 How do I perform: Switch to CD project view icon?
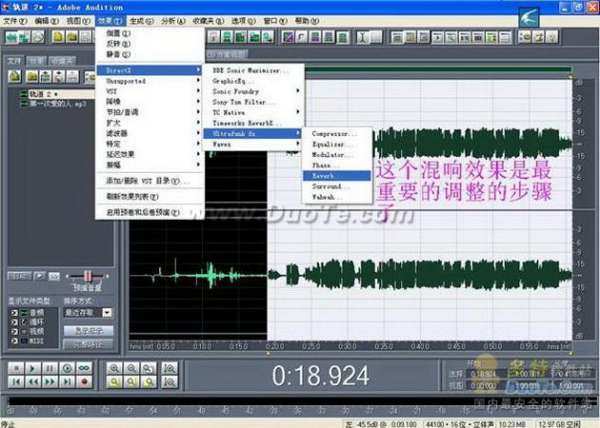point(38,37)
